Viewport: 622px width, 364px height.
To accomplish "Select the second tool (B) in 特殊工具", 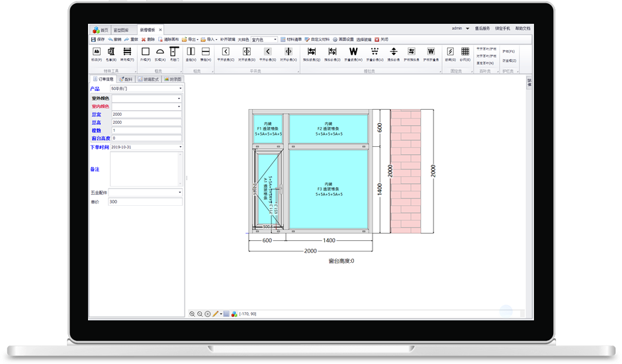I will click(x=111, y=54).
